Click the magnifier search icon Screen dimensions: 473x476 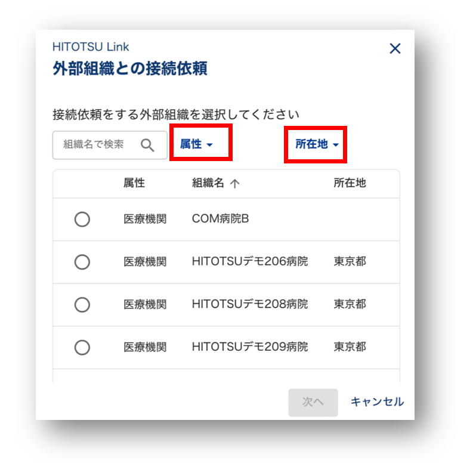147,145
